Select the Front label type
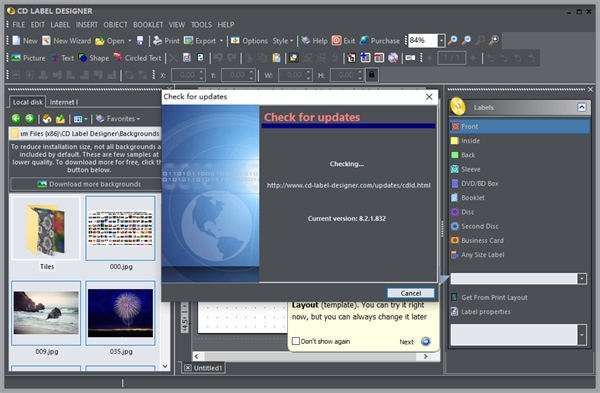The height and width of the screenshot is (393, 600). (x=520, y=127)
